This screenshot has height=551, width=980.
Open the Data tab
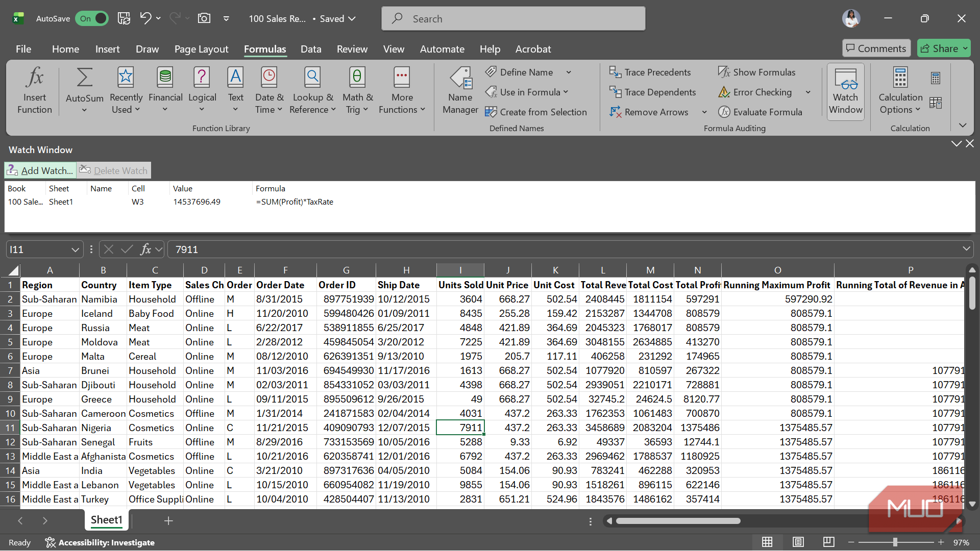point(311,49)
